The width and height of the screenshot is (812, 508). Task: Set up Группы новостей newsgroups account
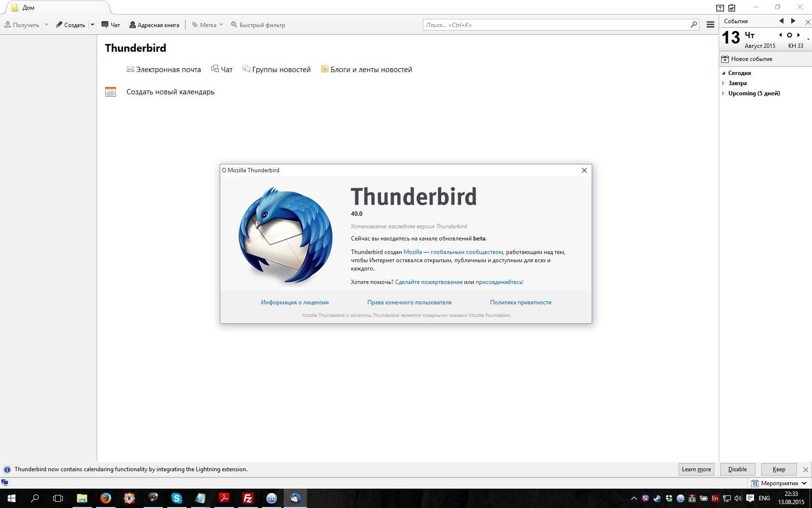[x=276, y=70]
